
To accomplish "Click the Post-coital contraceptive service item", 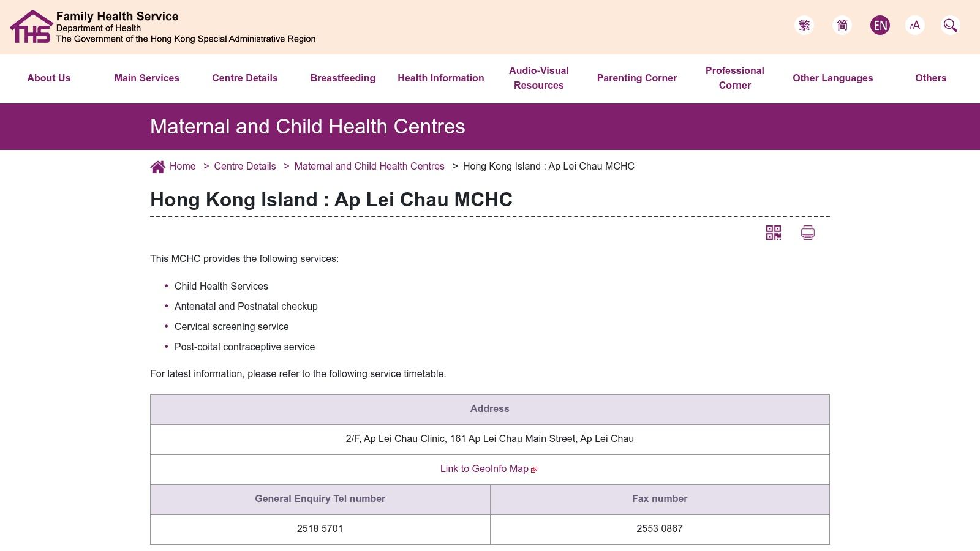I will 244,347.
